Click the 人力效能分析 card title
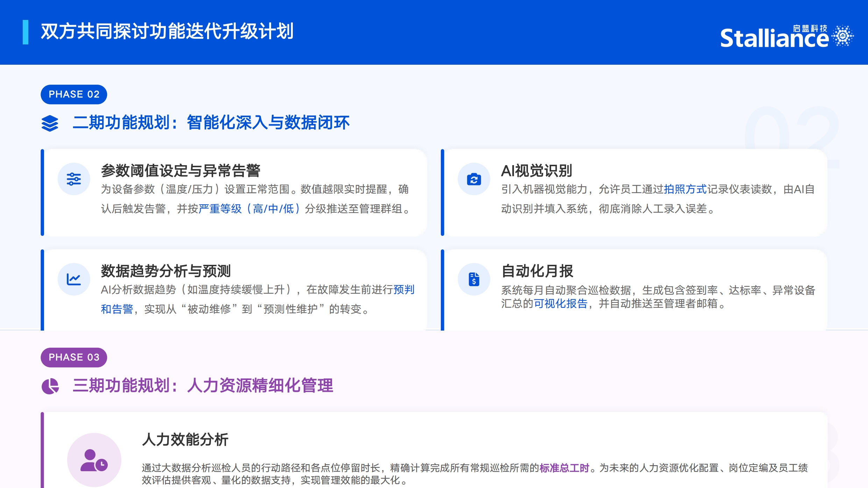Screen dimensions: 868x488 point(185,439)
